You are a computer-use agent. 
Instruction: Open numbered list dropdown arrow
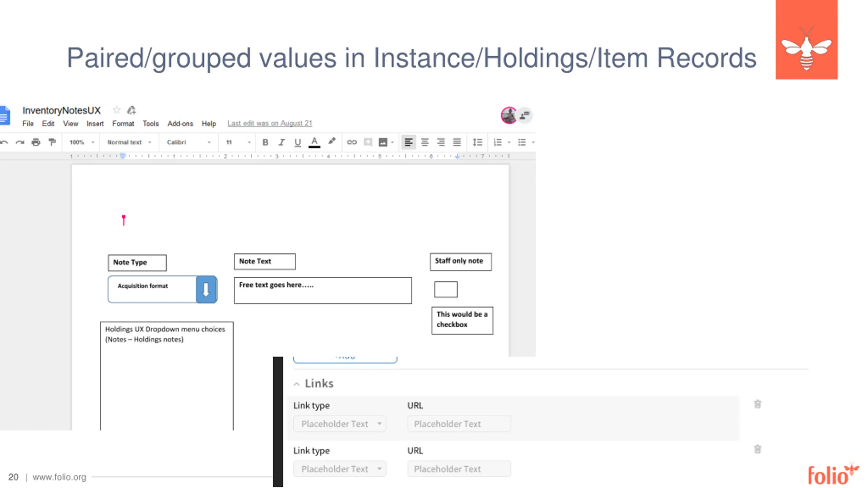(509, 143)
